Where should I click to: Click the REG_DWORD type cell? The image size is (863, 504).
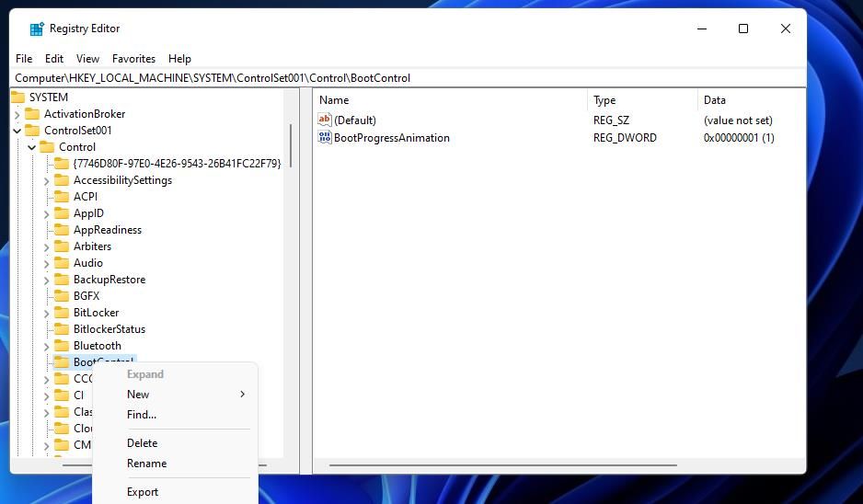[x=625, y=138]
